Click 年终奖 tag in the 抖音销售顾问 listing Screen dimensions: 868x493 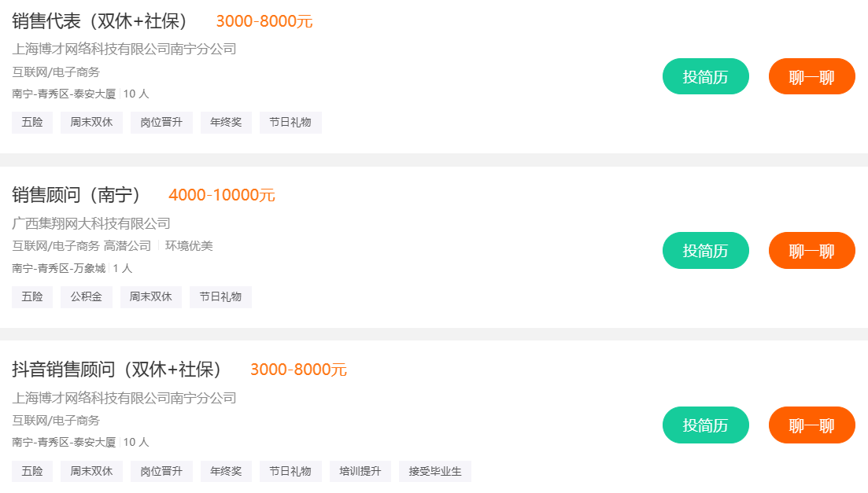pos(226,472)
